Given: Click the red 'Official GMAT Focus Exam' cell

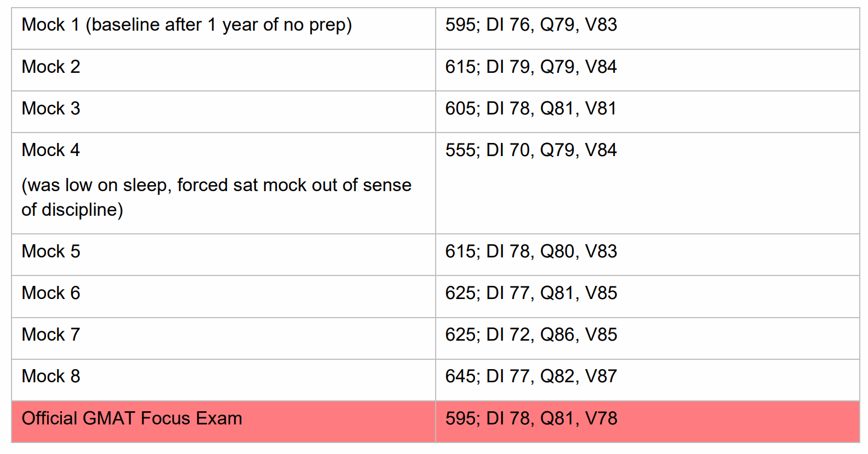Looking at the screenshot, I should [x=132, y=418].
